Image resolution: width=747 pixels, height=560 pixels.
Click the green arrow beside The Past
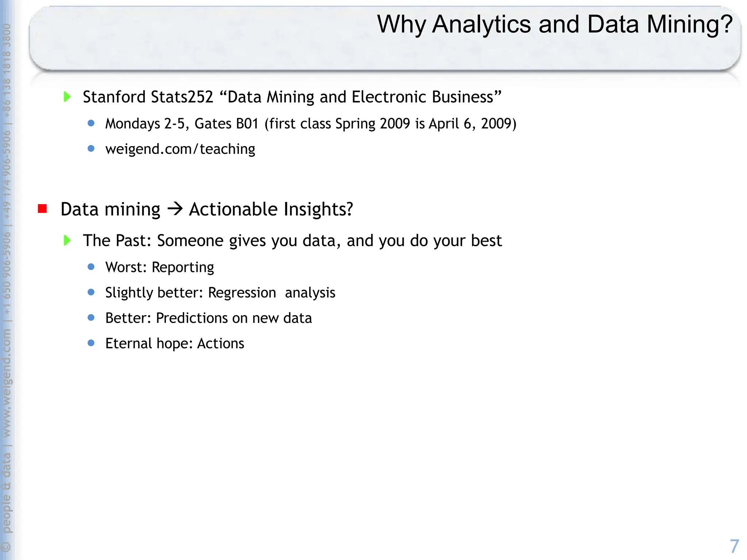[67, 241]
